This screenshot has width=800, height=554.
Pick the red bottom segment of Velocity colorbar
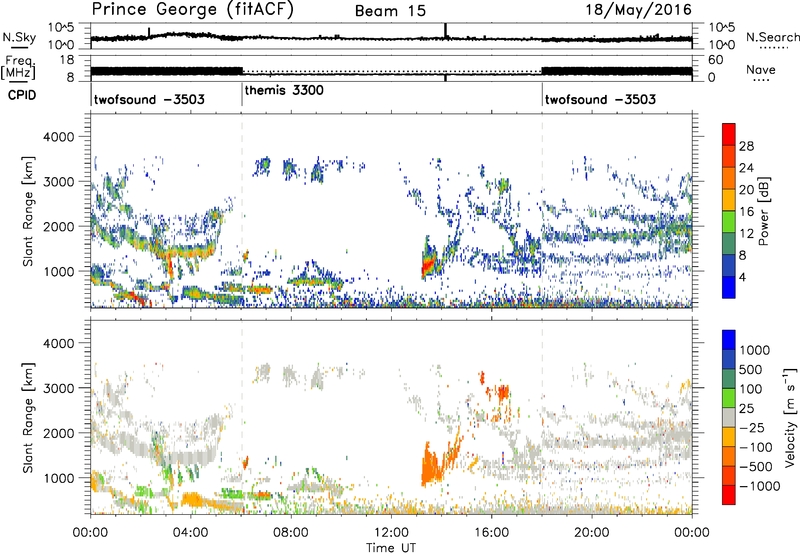[729, 495]
